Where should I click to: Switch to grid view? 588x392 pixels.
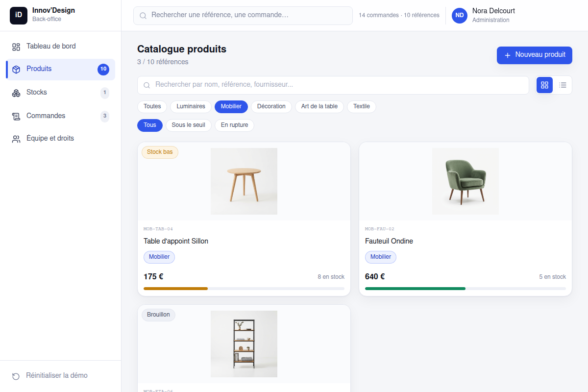(x=544, y=85)
